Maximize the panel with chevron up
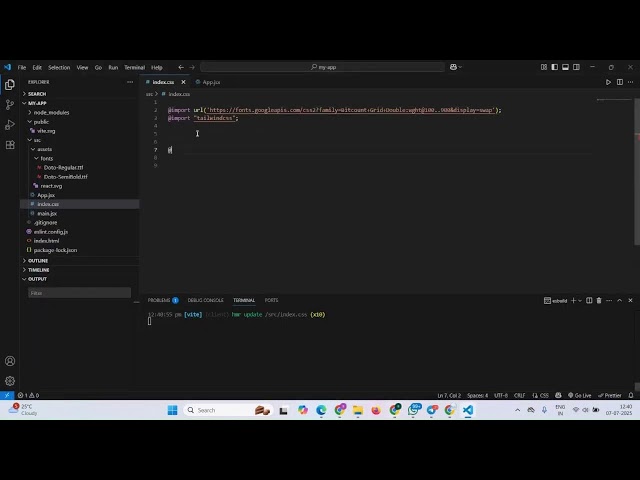Image resolution: width=640 pixels, height=480 pixels. coord(620,300)
